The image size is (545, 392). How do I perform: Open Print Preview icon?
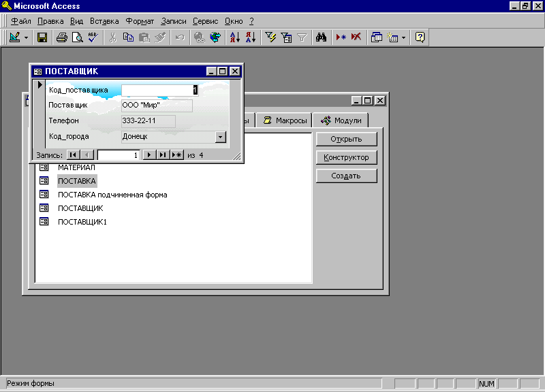click(x=77, y=37)
